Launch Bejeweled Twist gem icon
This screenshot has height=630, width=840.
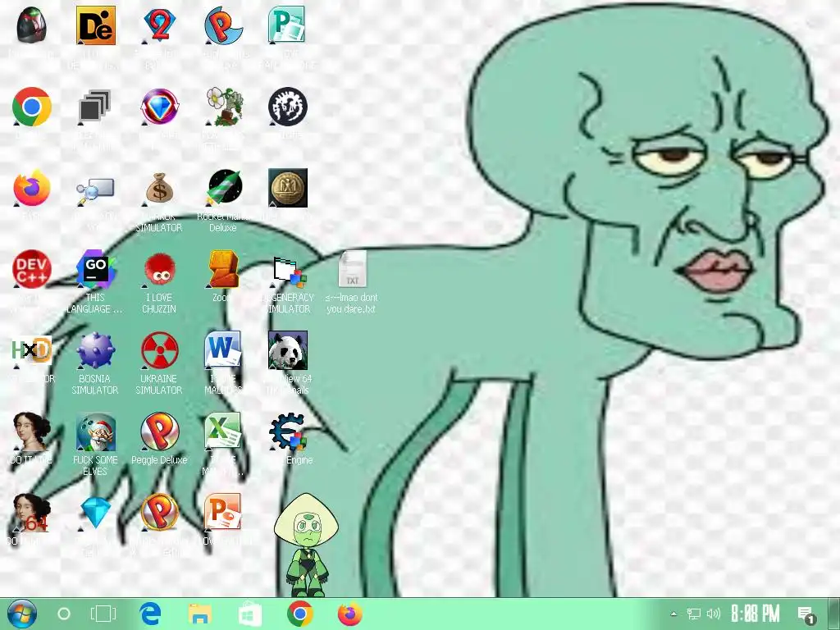[159, 106]
